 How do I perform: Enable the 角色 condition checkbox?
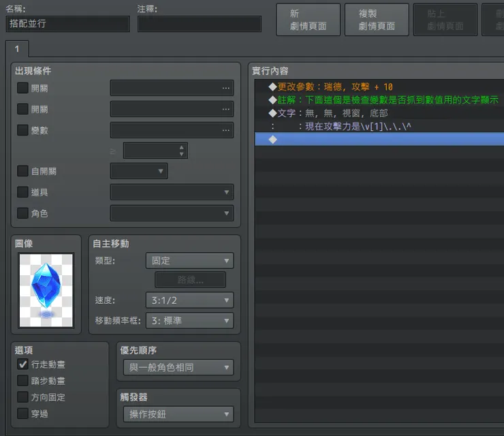22,213
